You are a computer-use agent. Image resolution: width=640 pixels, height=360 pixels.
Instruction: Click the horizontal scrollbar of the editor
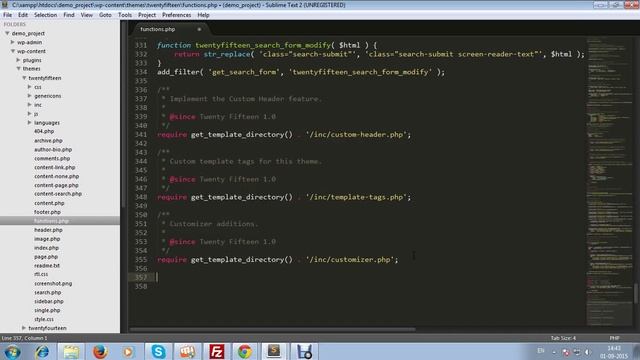click(x=272, y=329)
